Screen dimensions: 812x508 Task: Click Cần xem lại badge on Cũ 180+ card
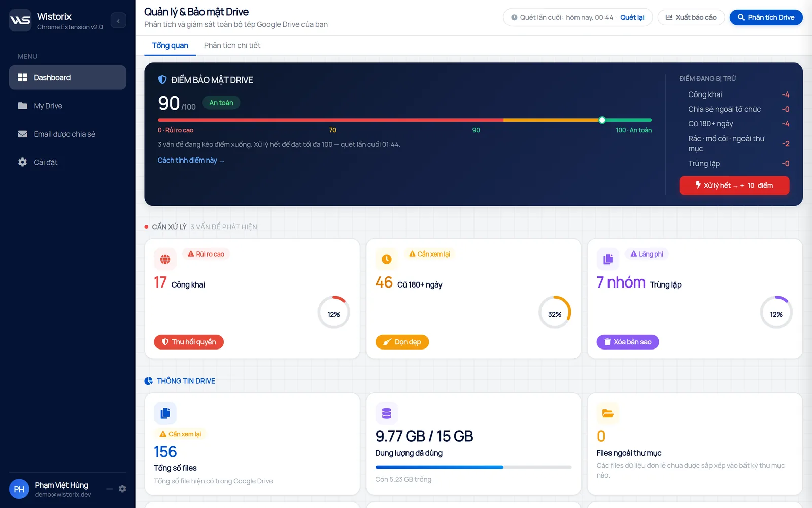pyautogui.click(x=429, y=254)
